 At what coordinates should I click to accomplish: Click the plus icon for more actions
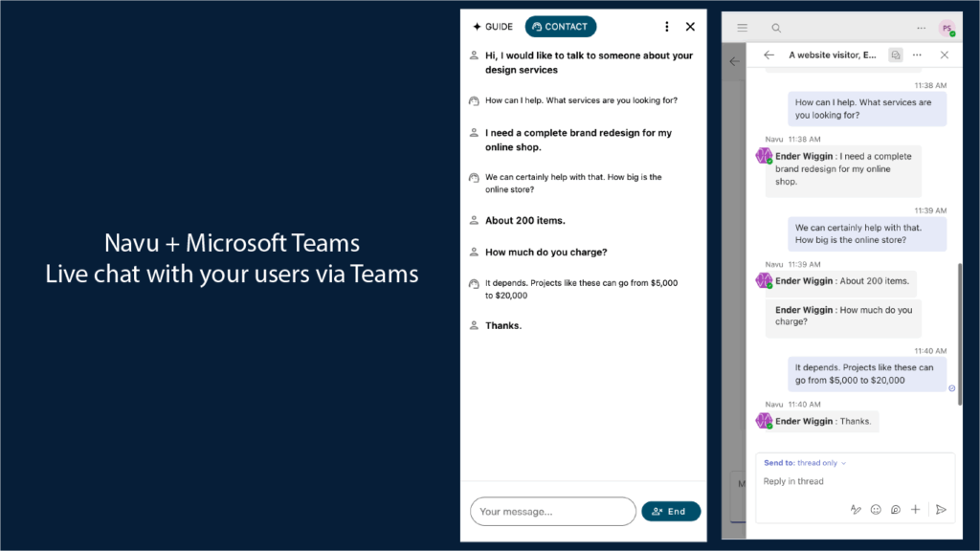916,510
